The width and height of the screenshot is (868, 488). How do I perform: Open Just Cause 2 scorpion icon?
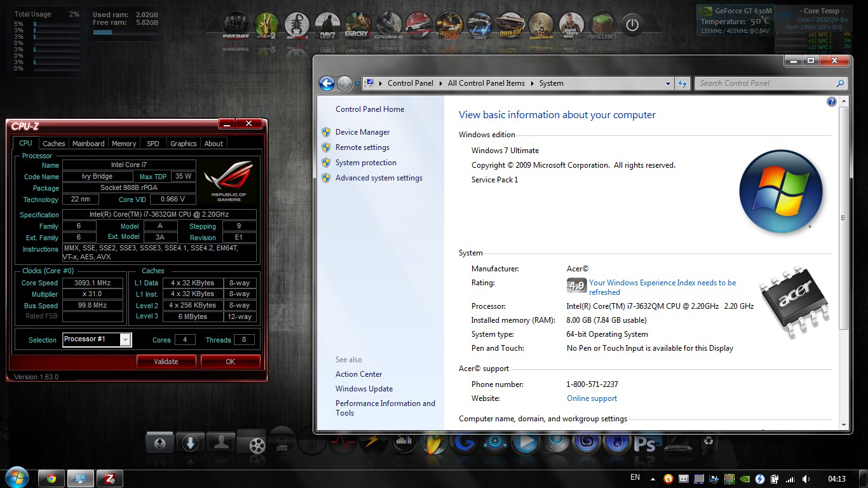coord(297,25)
